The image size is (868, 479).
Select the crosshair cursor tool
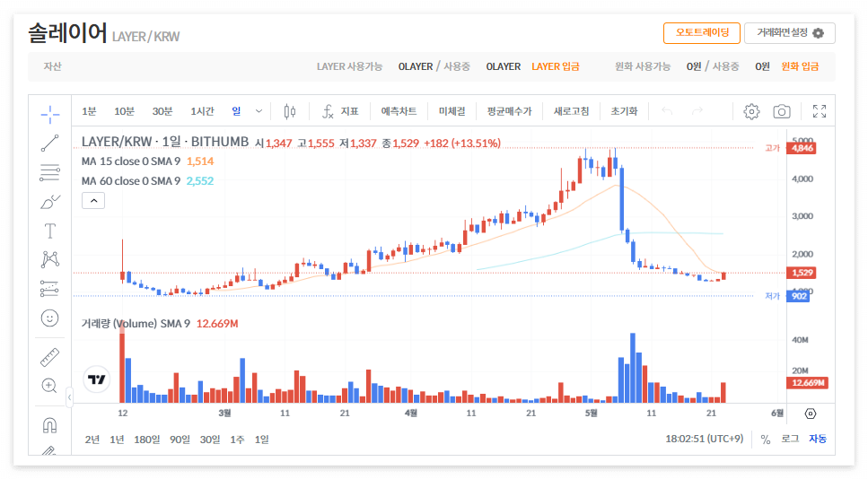[x=50, y=115]
